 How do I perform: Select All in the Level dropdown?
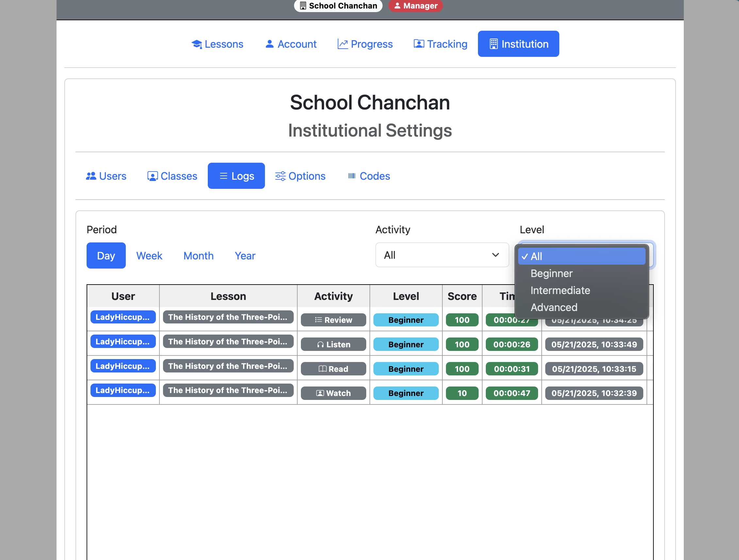coord(581,256)
